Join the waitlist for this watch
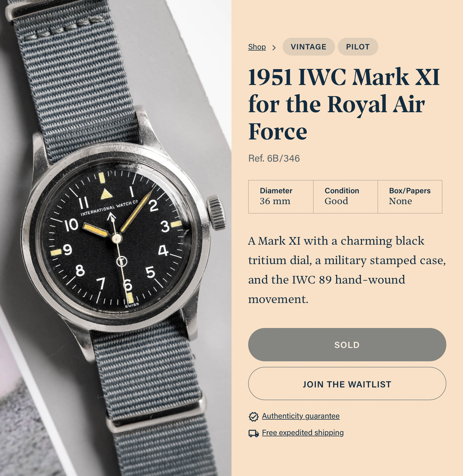 (347, 384)
